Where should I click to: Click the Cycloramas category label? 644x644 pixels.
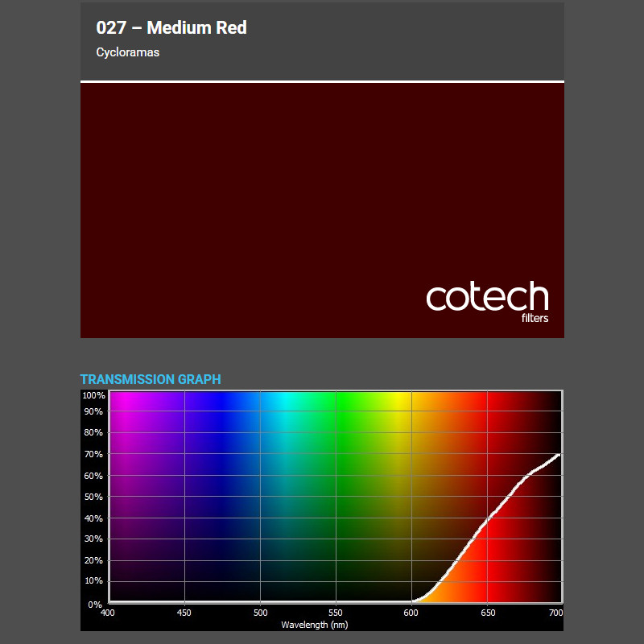coord(127,52)
